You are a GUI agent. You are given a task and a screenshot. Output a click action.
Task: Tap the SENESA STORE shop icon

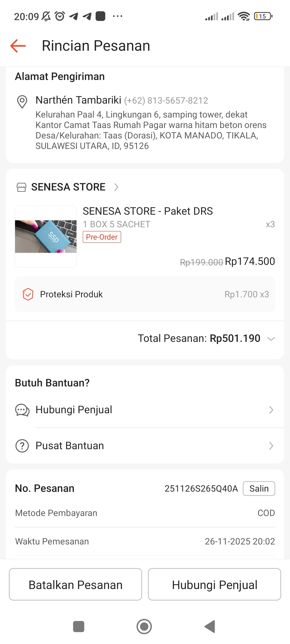[21, 187]
